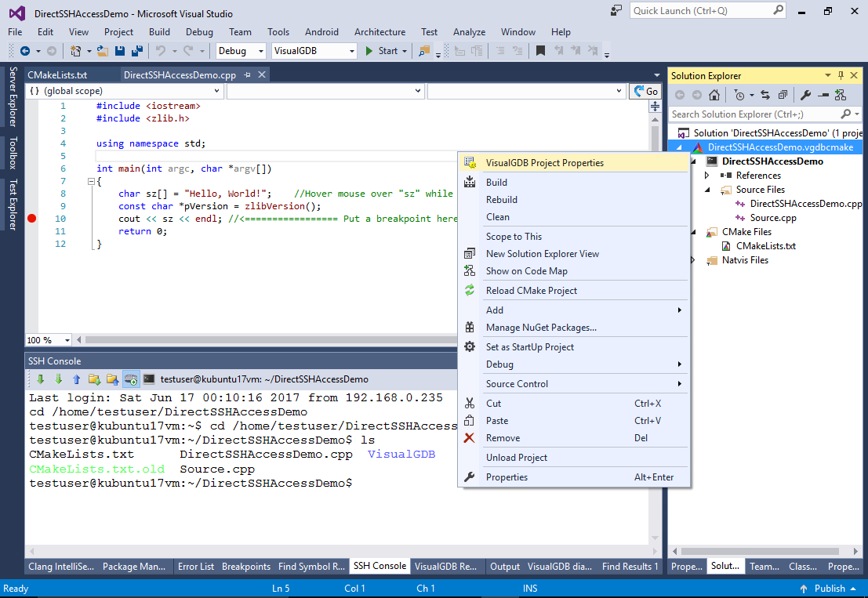Open Solution Explorer window options dropdown

(x=827, y=75)
